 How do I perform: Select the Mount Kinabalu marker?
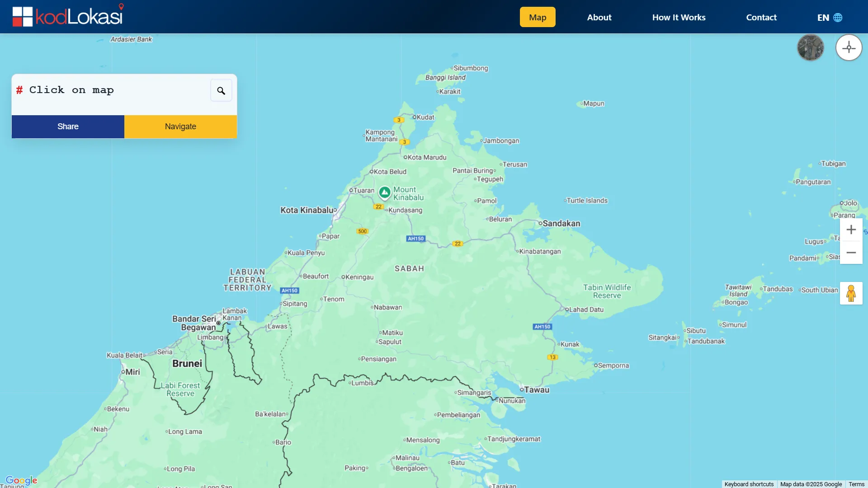(384, 192)
